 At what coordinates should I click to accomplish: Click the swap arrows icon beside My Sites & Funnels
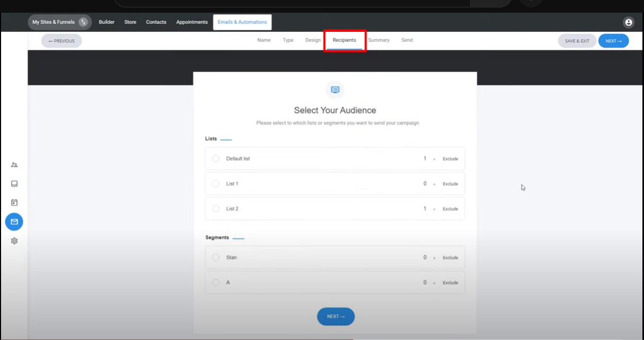[x=83, y=22]
